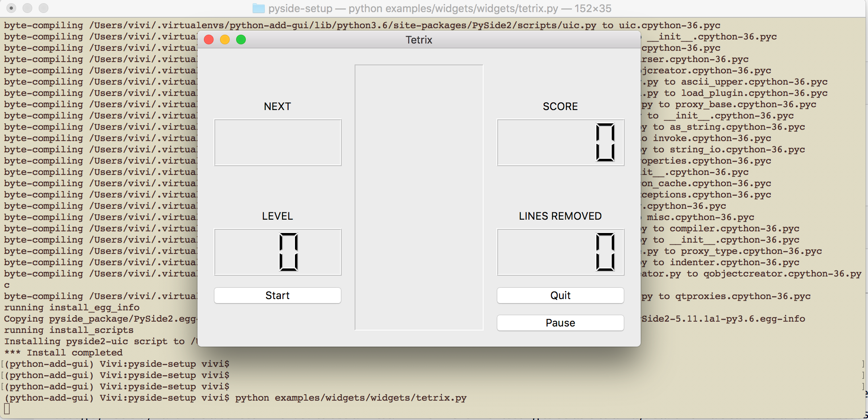This screenshot has width=868, height=420.
Task: Close the terminal window using its title bar button
Action: tap(11, 8)
